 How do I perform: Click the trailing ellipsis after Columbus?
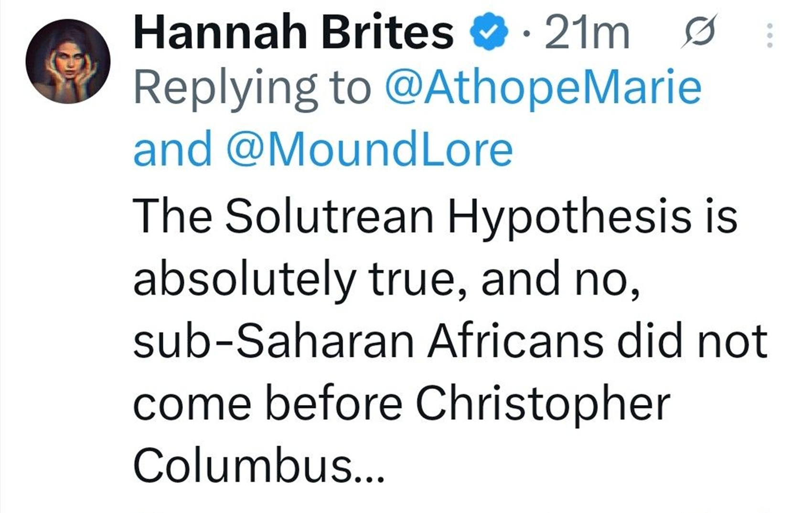click(369, 477)
